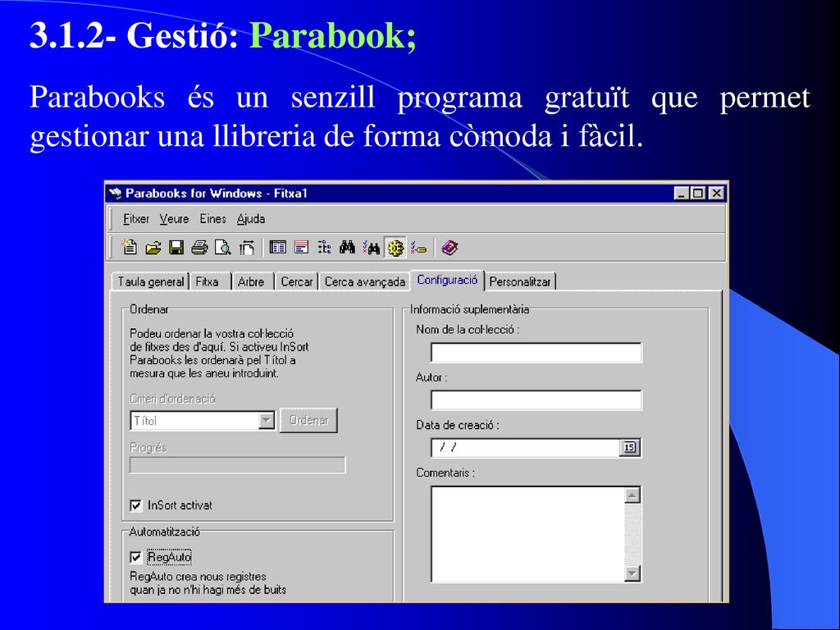Image resolution: width=840 pixels, height=630 pixels.
Task: Open the calendar picker for creation date
Action: [629, 447]
